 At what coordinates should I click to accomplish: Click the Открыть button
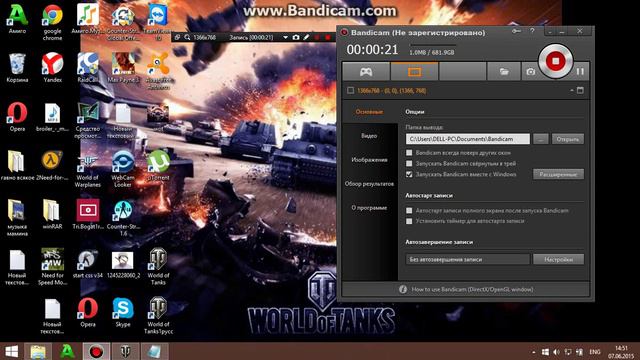(568, 139)
